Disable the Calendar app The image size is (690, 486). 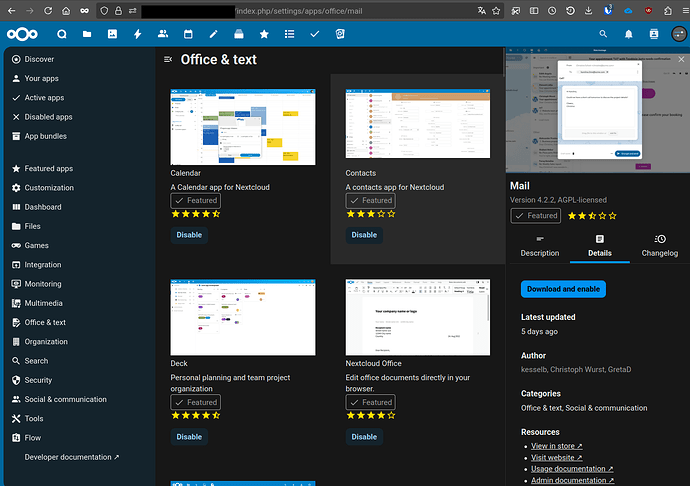coord(189,235)
